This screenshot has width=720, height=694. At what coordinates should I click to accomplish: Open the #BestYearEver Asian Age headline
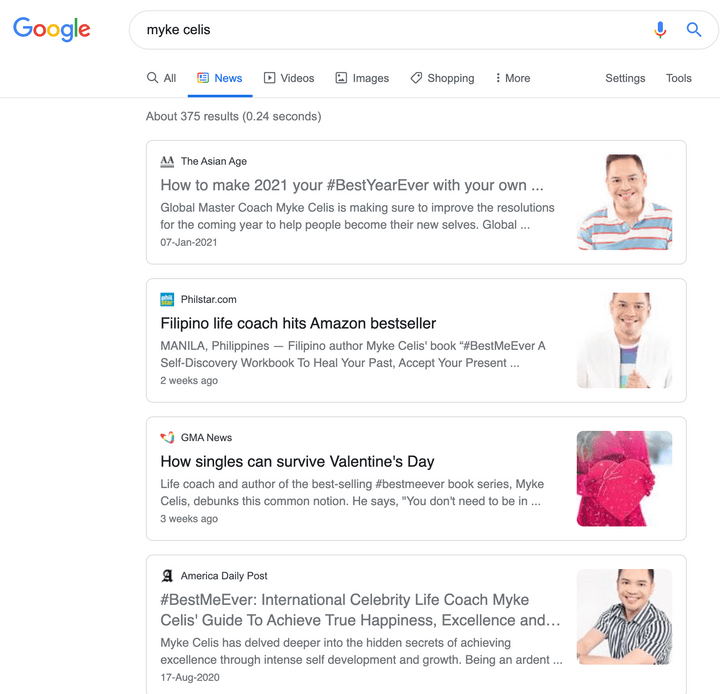pos(351,185)
